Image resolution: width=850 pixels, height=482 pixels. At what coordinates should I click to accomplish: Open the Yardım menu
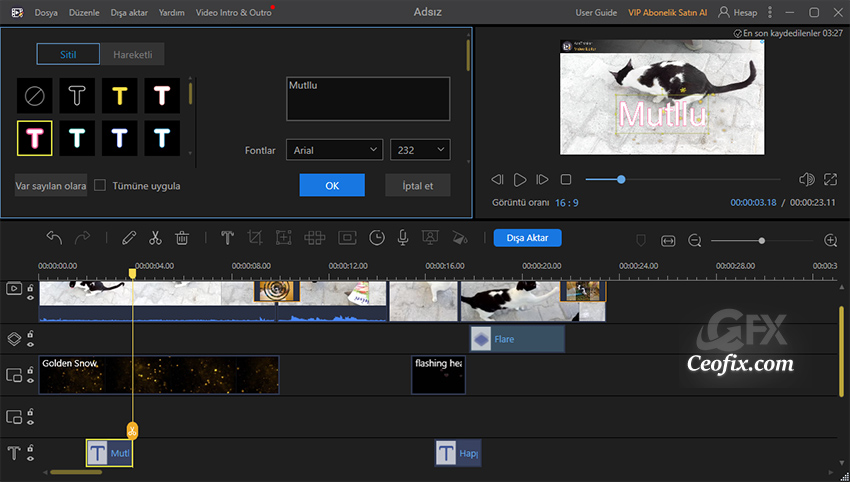(x=171, y=12)
